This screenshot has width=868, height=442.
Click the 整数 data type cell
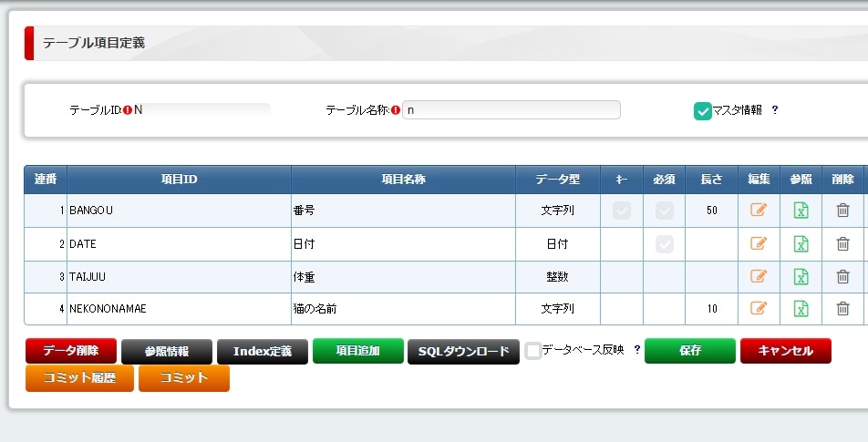point(557,277)
